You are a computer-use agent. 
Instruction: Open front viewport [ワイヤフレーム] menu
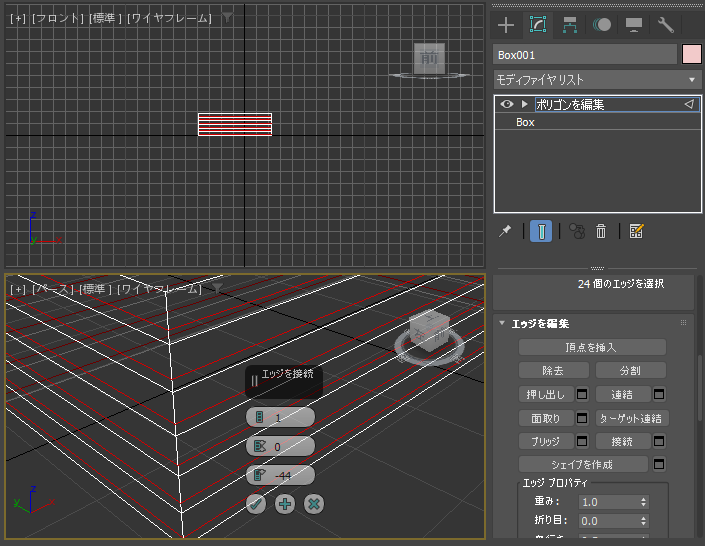[170, 18]
